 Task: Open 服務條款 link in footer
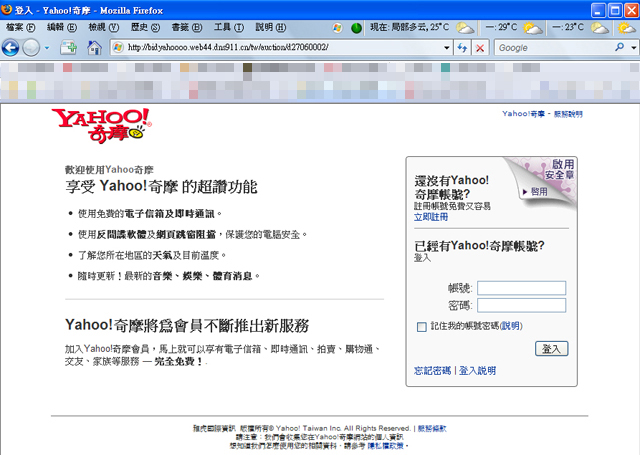(432, 428)
